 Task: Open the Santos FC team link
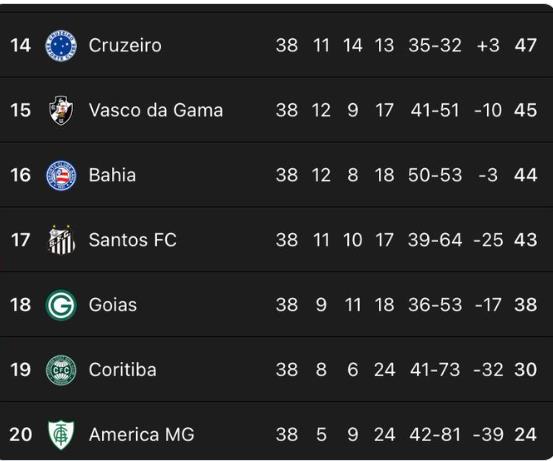click(x=133, y=240)
